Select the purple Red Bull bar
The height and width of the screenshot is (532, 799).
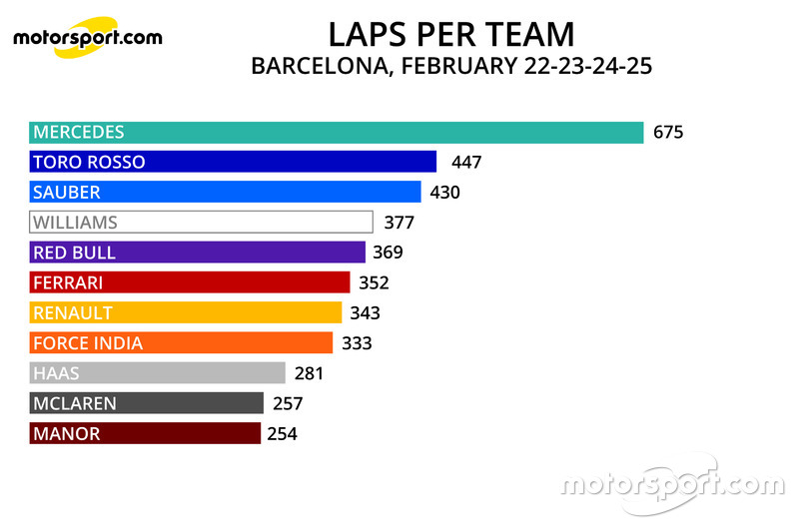[197, 252]
